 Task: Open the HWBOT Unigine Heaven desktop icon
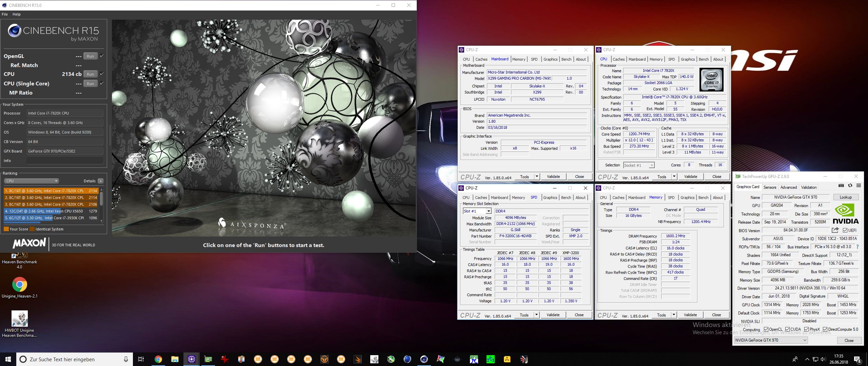pyautogui.click(x=19, y=324)
